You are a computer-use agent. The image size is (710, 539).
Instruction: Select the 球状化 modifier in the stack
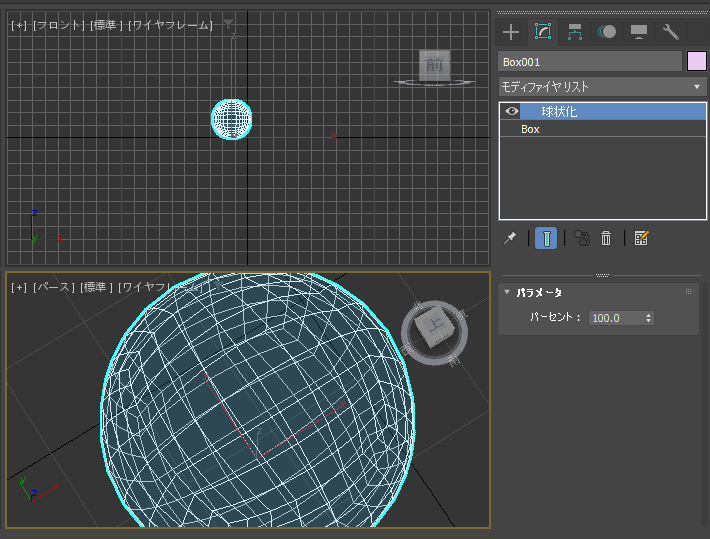click(613, 111)
